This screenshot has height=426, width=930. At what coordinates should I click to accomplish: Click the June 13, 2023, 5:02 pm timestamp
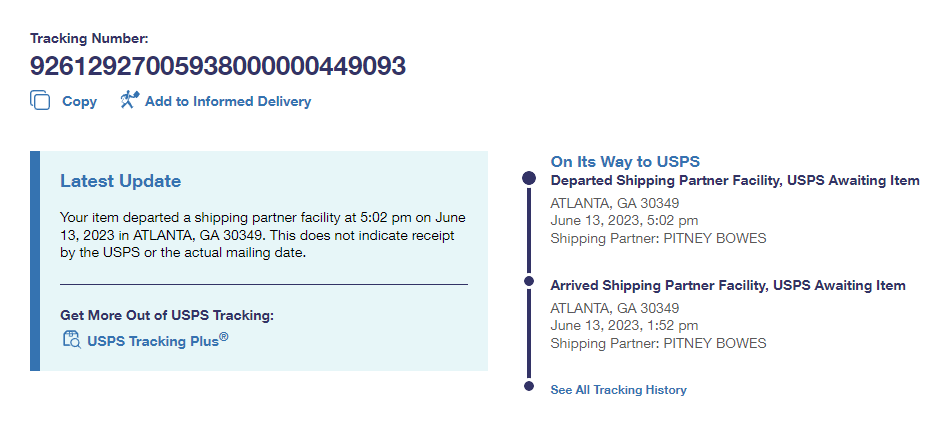coord(624,220)
